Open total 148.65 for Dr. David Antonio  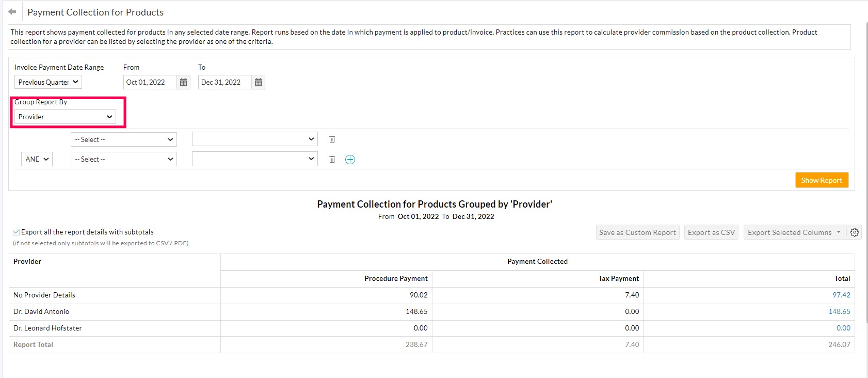point(839,311)
